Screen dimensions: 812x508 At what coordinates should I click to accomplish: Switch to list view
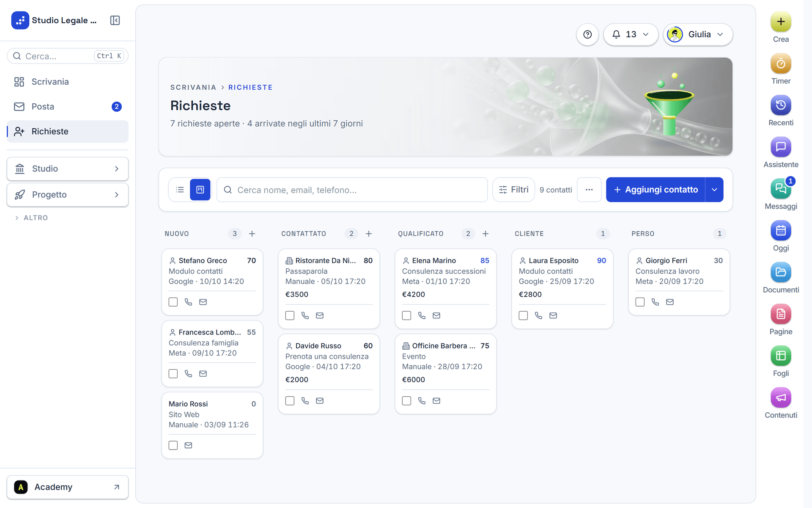pos(180,190)
